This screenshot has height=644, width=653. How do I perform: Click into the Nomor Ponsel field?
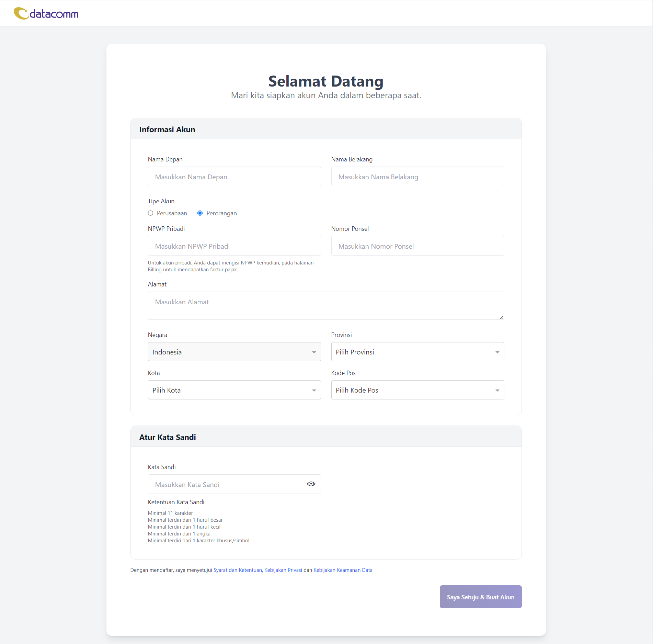pos(417,246)
